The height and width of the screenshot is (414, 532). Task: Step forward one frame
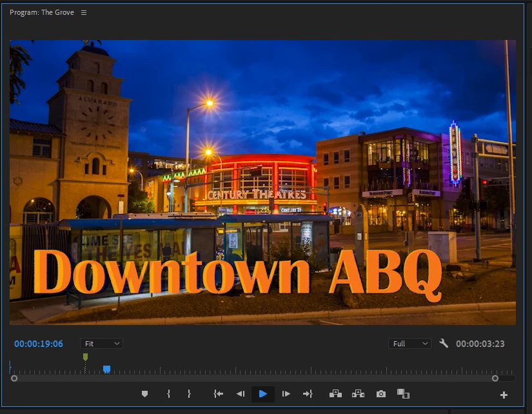286,394
